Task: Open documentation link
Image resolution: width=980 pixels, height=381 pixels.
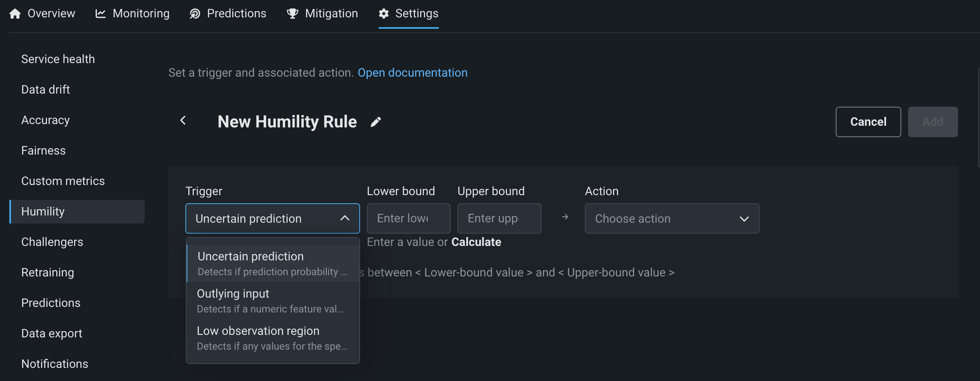Action: pyautogui.click(x=413, y=73)
